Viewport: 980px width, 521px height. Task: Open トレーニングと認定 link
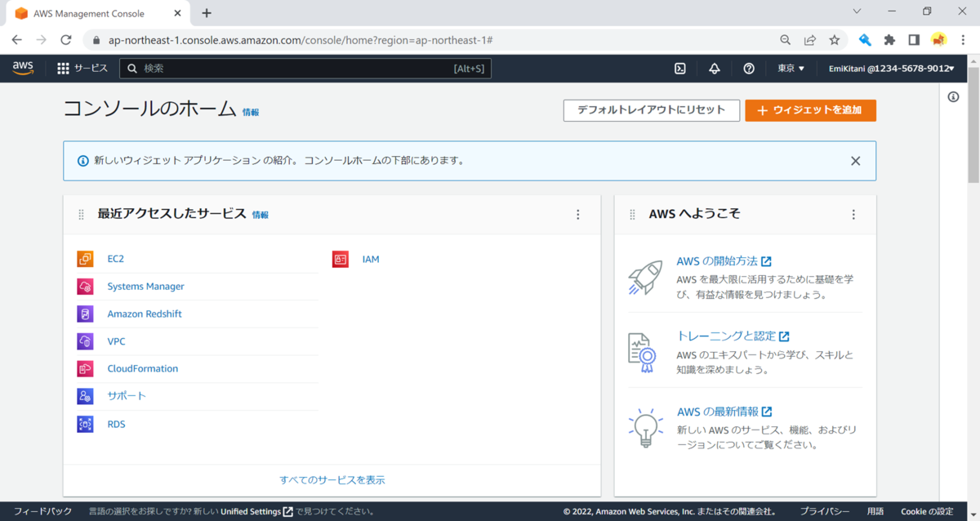[733, 336]
